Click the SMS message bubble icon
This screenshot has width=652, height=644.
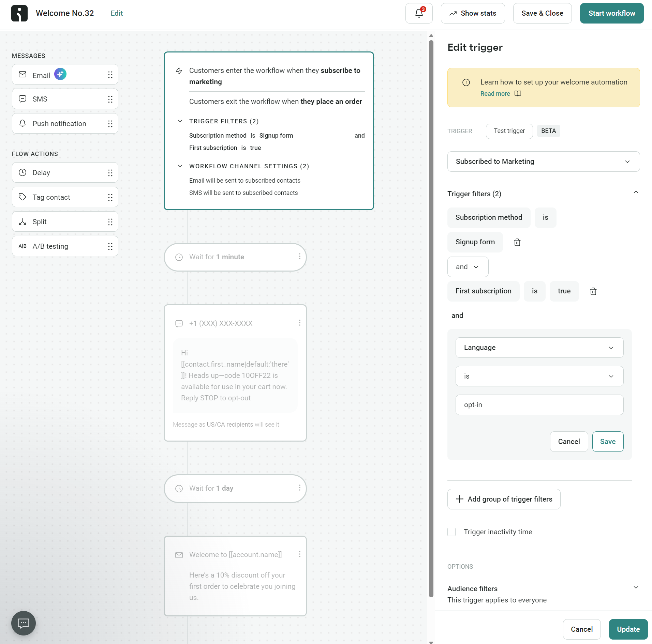[x=22, y=99]
